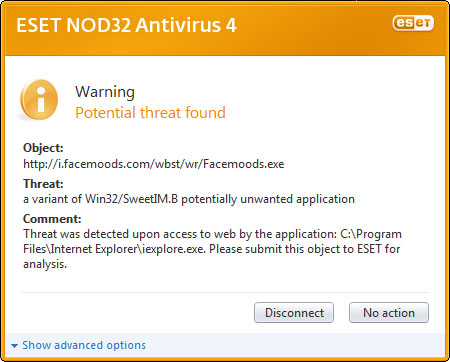The width and height of the screenshot is (450, 362).
Task: Click the ESET logo badge
Action: click(x=413, y=23)
